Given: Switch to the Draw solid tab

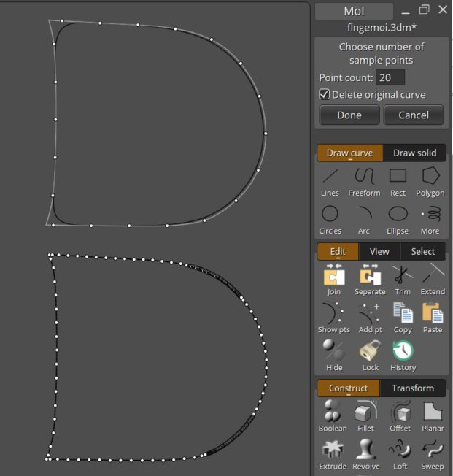Looking at the screenshot, I should pyautogui.click(x=414, y=153).
